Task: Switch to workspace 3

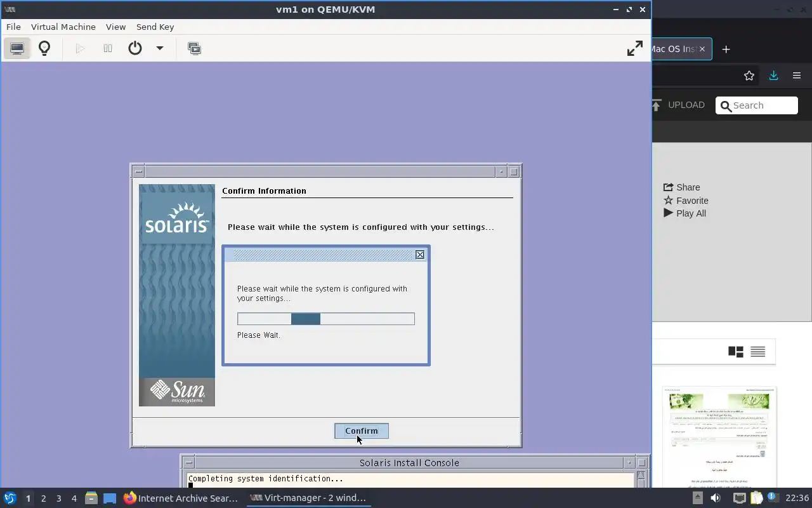Action: pos(58,498)
